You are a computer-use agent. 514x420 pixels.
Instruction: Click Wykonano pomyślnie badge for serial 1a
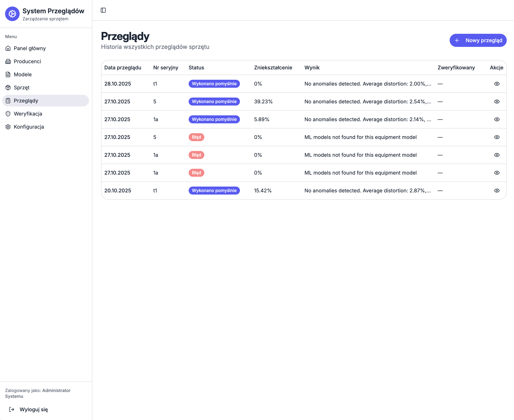coord(214,119)
